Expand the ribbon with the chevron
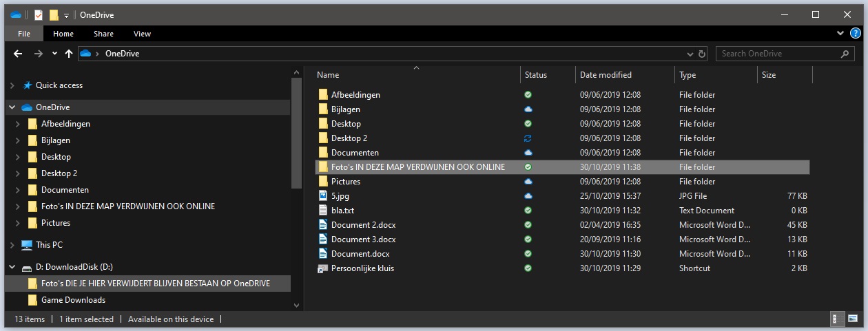The image size is (868, 331). tap(840, 33)
